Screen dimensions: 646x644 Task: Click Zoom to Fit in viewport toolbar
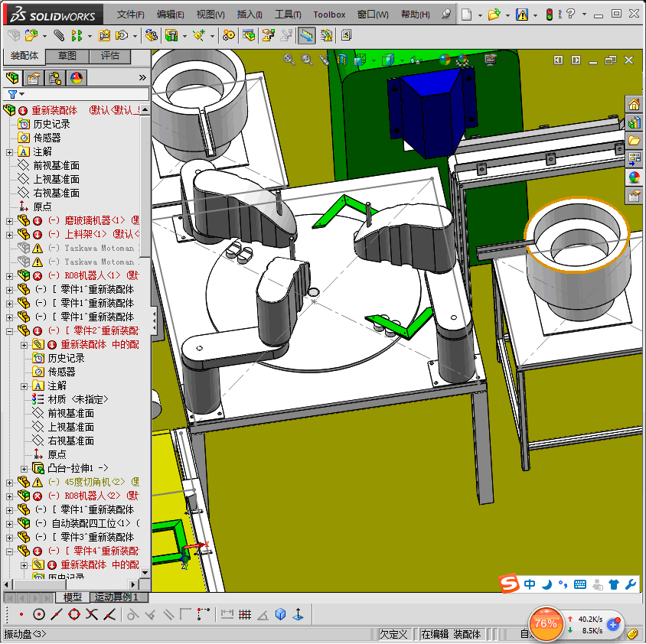(289, 60)
